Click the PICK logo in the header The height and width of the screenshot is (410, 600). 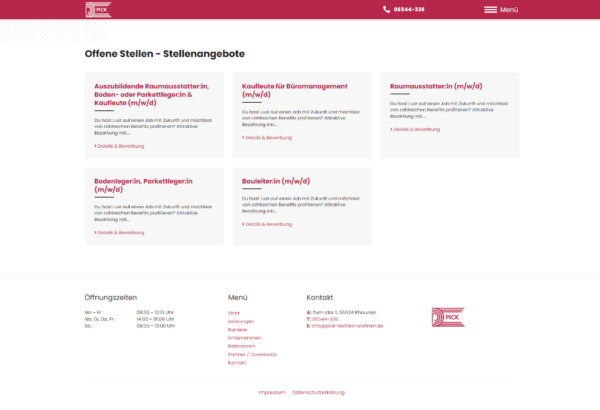[x=98, y=10]
